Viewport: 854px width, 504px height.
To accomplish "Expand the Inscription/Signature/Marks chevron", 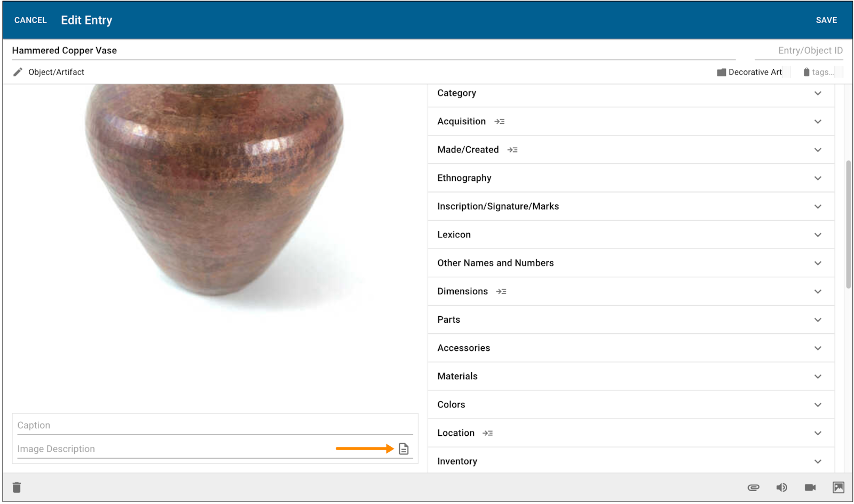I will coord(818,206).
